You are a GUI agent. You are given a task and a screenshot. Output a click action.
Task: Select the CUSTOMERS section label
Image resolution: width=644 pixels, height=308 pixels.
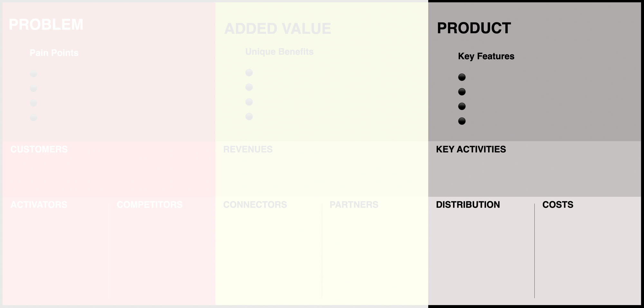pos(39,149)
